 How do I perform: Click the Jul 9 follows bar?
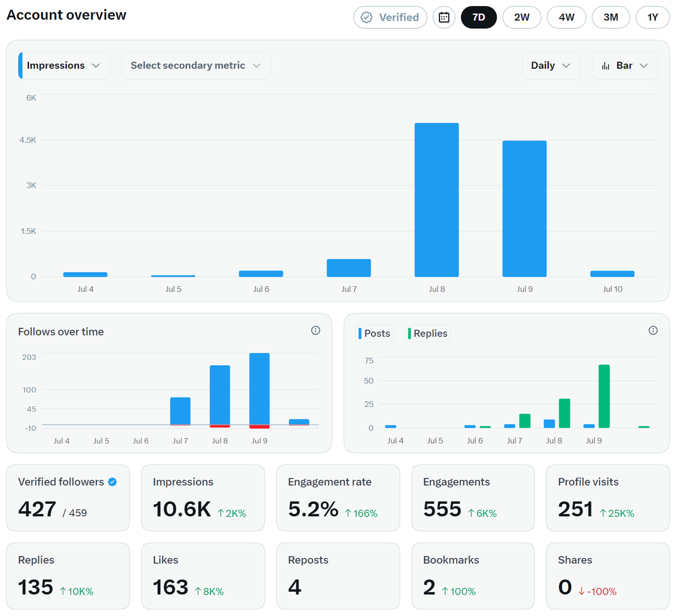pos(259,389)
